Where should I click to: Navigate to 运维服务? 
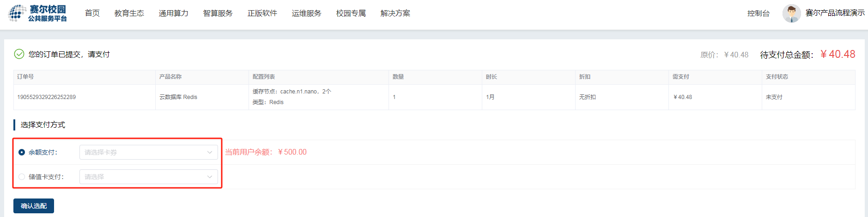coord(307,13)
